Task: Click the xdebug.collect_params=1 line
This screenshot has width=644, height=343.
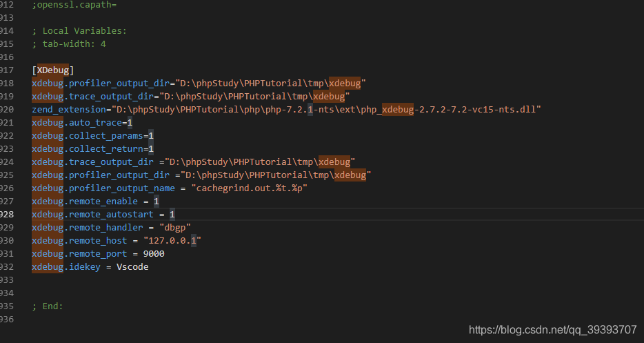Action: (93, 136)
